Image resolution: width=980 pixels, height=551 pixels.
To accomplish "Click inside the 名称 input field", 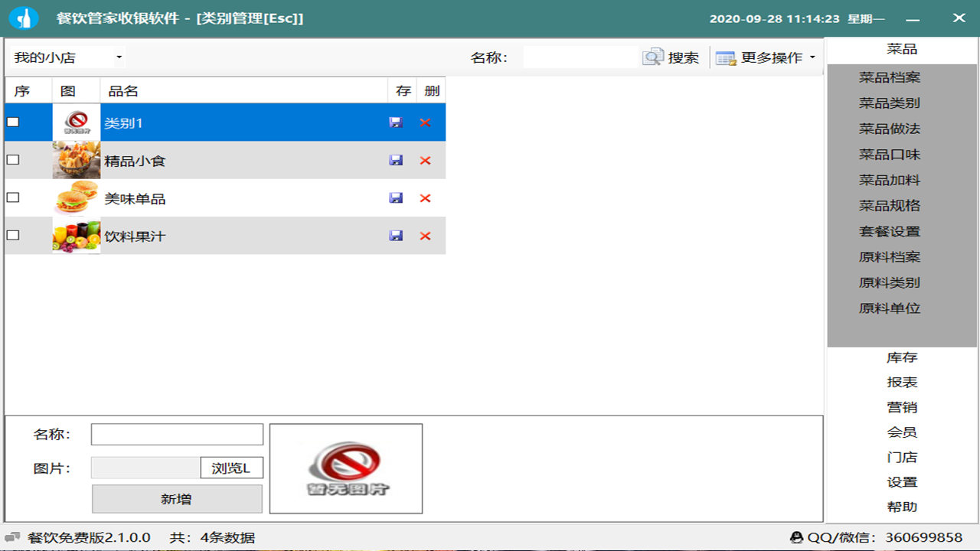I will pyautogui.click(x=177, y=434).
